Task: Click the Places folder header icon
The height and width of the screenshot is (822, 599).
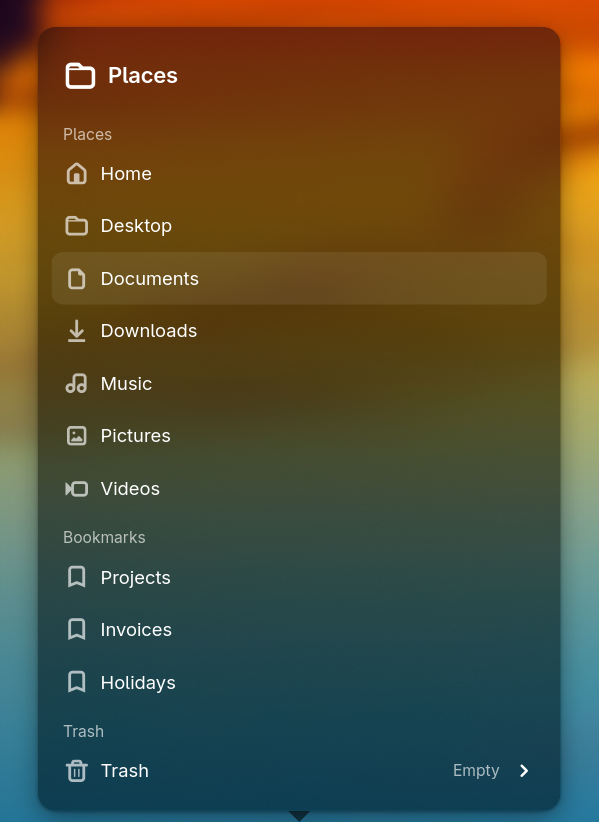Action: 80,75
